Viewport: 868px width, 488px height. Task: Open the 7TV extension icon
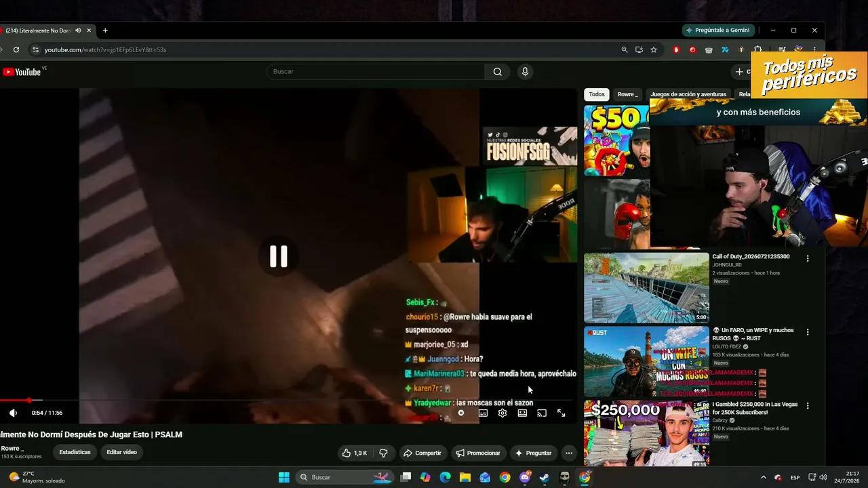coord(725,49)
